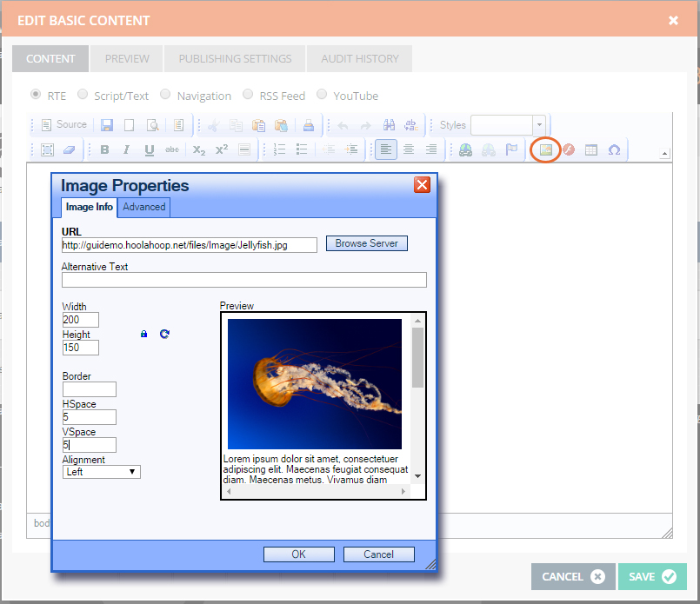700x604 pixels.
Task: Click the Templates icon
Action: tap(178, 125)
